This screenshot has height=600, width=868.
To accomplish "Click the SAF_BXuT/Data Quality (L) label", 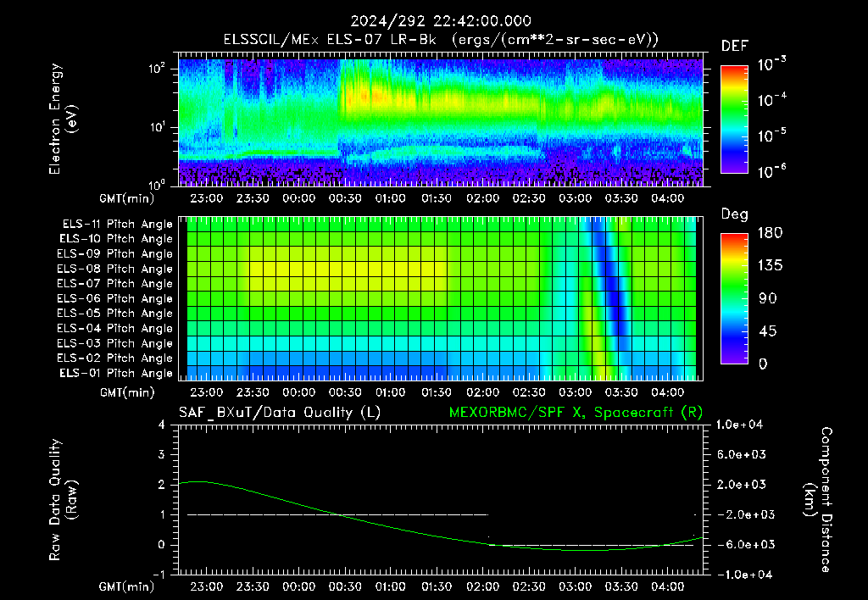I will [280, 413].
